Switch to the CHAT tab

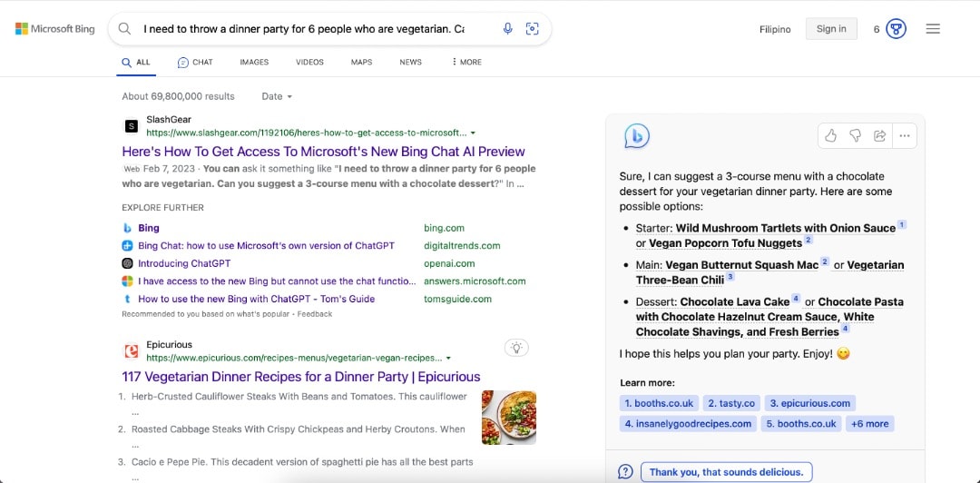click(195, 63)
